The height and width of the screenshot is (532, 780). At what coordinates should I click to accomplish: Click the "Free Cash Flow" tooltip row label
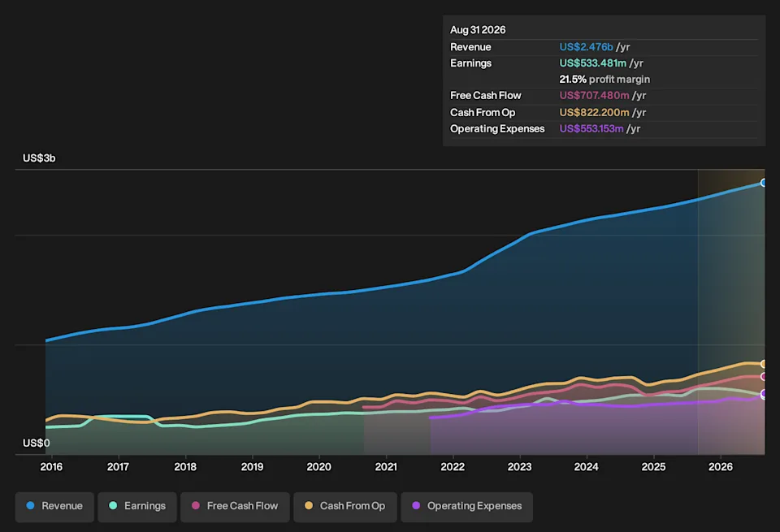pos(486,96)
